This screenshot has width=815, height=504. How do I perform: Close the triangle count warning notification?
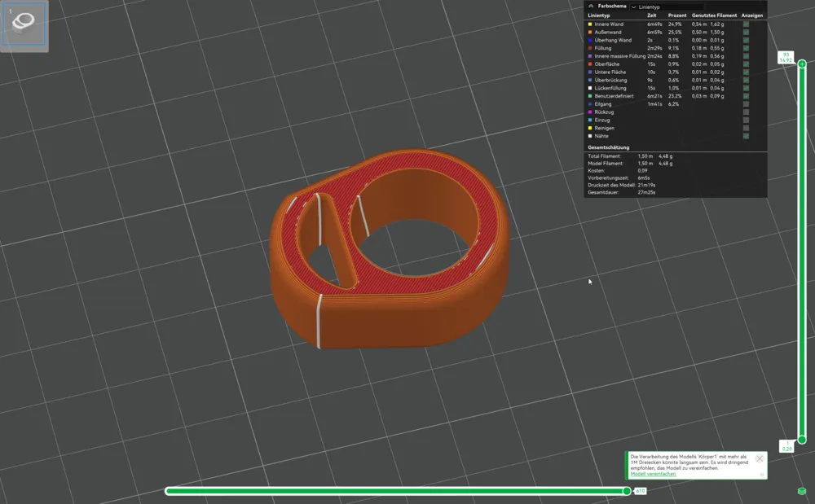click(x=760, y=459)
